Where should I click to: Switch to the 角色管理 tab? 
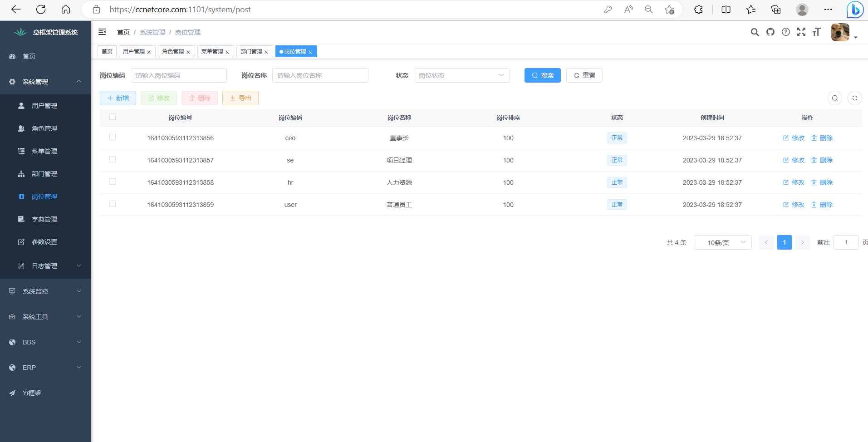click(173, 52)
